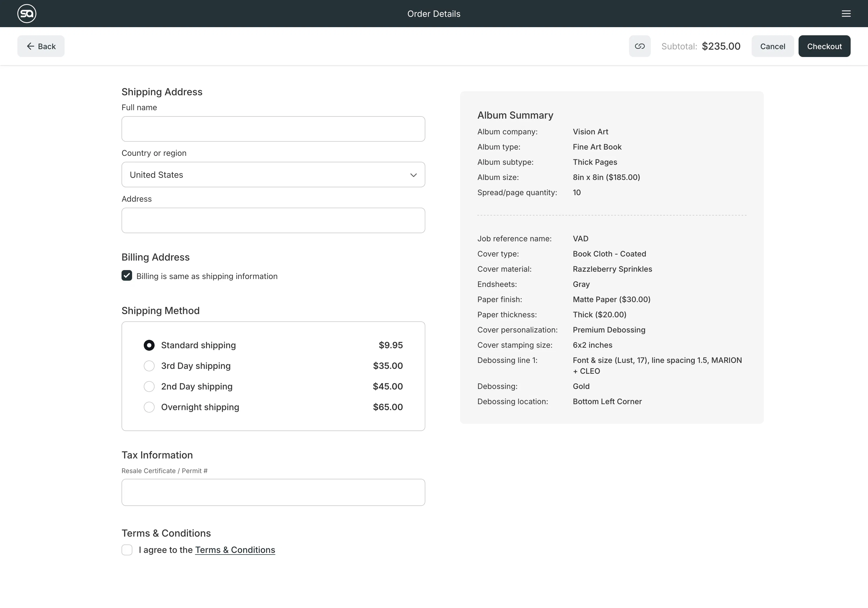This screenshot has width=868, height=608.
Task: Expand the United States country selector chevron
Action: tap(414, 175)
